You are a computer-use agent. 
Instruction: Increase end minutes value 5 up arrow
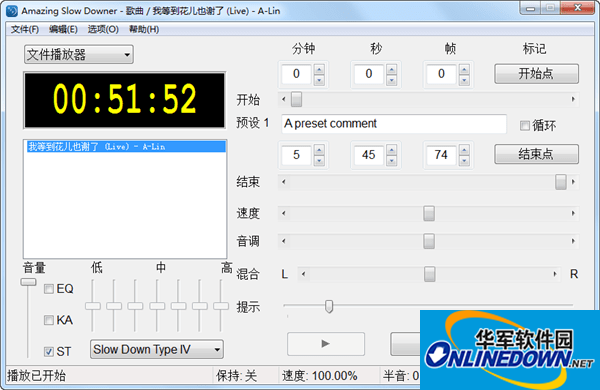[x=319, y=150]
